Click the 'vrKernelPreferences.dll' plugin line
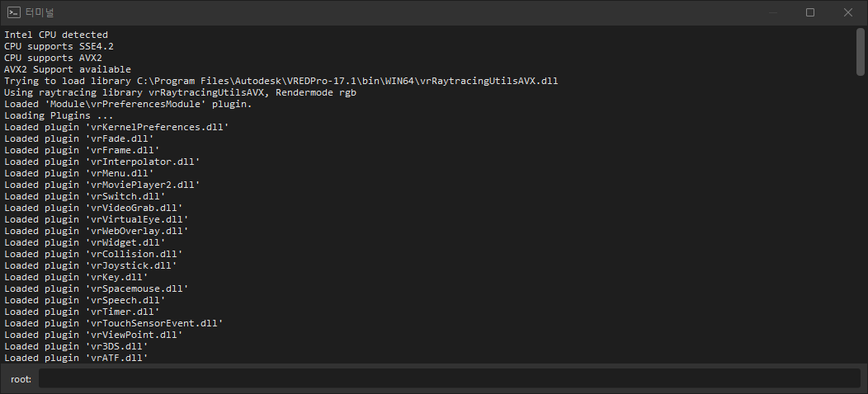The height and width of the screenshot is (394, 868). click(x=116, y=127)
